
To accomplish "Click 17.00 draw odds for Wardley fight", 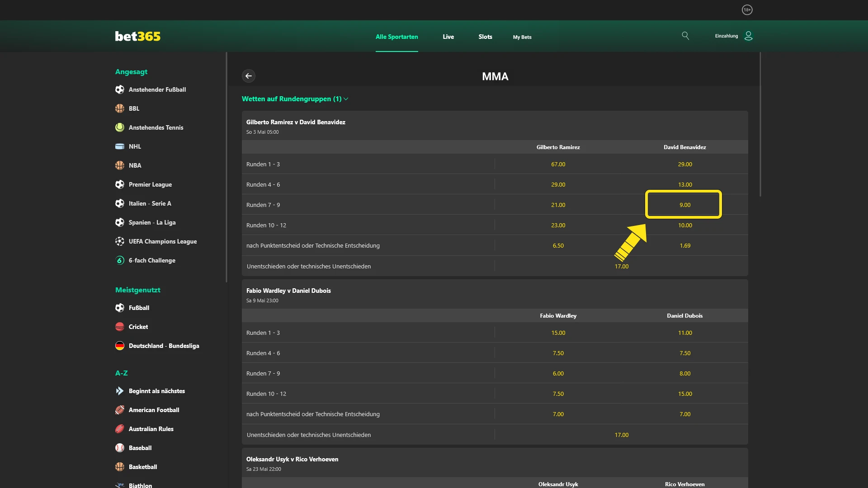I will coord(622,435).
